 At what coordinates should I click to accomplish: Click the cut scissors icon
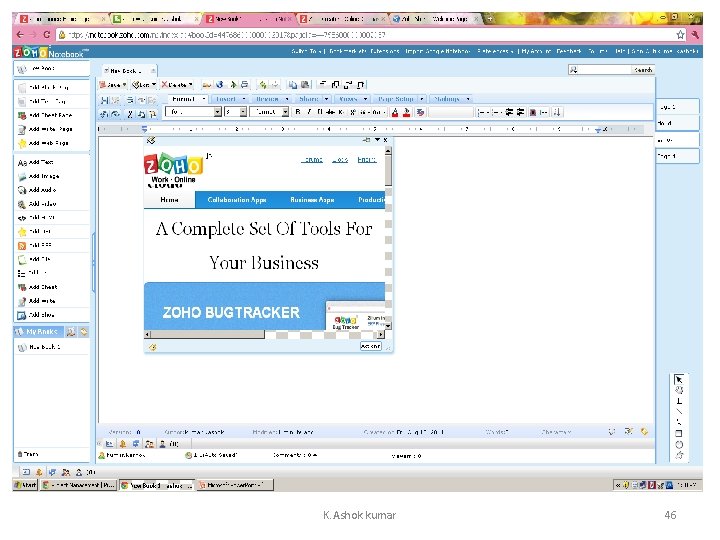coord(130,113)
